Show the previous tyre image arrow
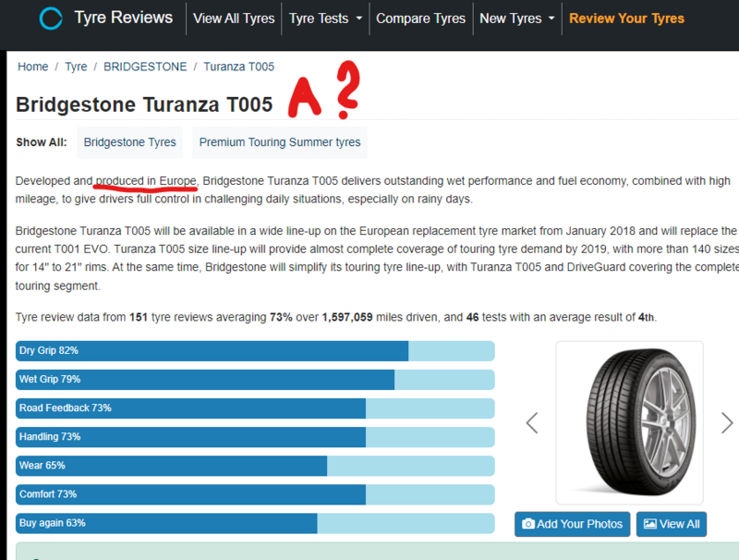Viewport: 739px width, 560px height. tap(532, 422)
